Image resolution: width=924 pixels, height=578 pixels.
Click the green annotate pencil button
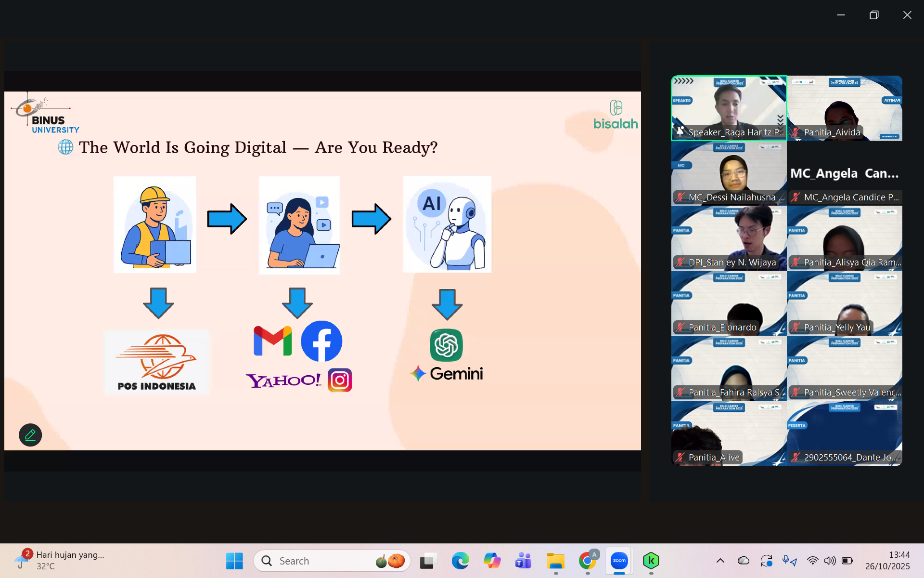tap(30, 435)
